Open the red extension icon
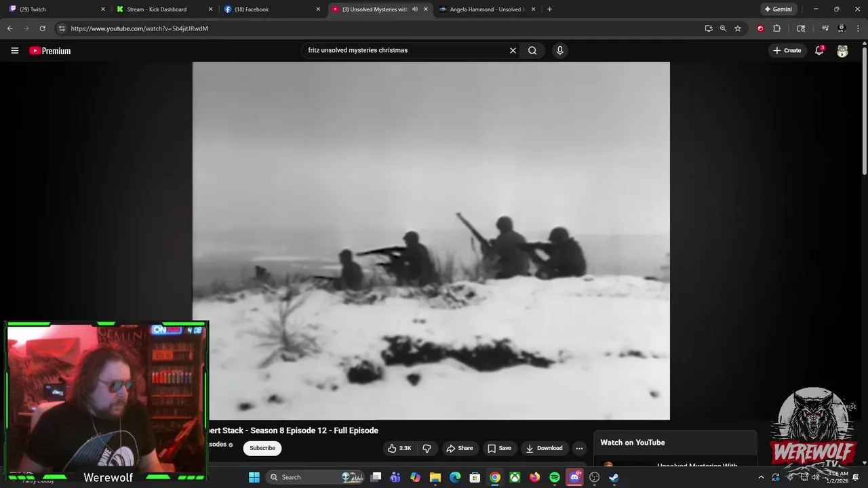Screen dimensions: 868x488 (x=760, y=28)
